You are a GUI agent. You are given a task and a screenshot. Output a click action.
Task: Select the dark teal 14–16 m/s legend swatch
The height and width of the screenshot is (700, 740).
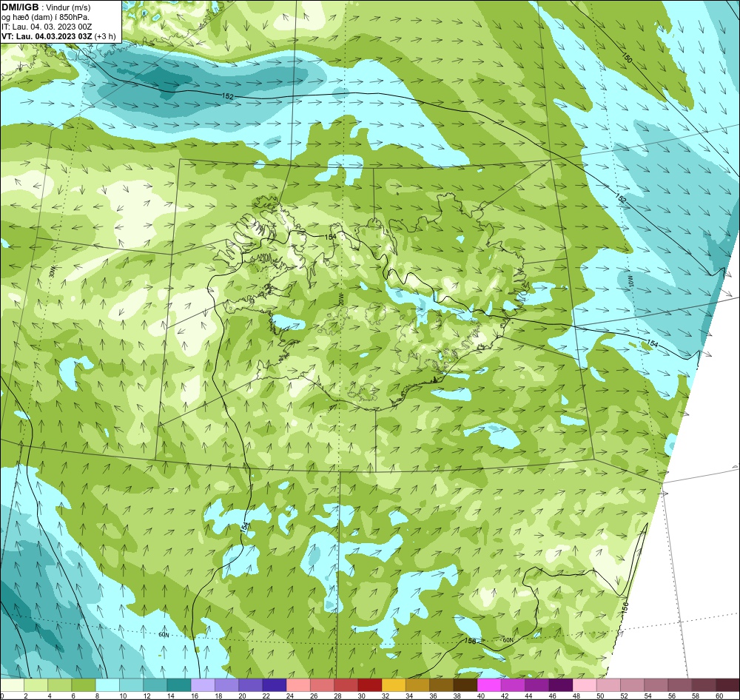[x=179, y=685]
